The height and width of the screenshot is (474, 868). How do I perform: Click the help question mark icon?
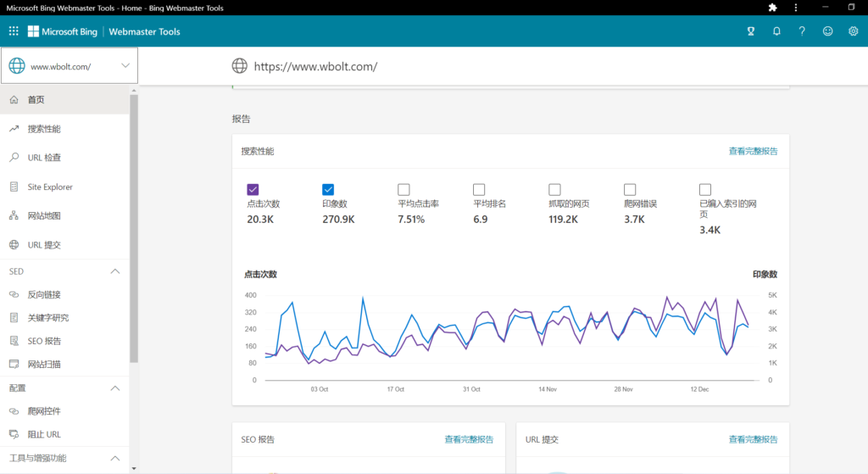(802, 31)
